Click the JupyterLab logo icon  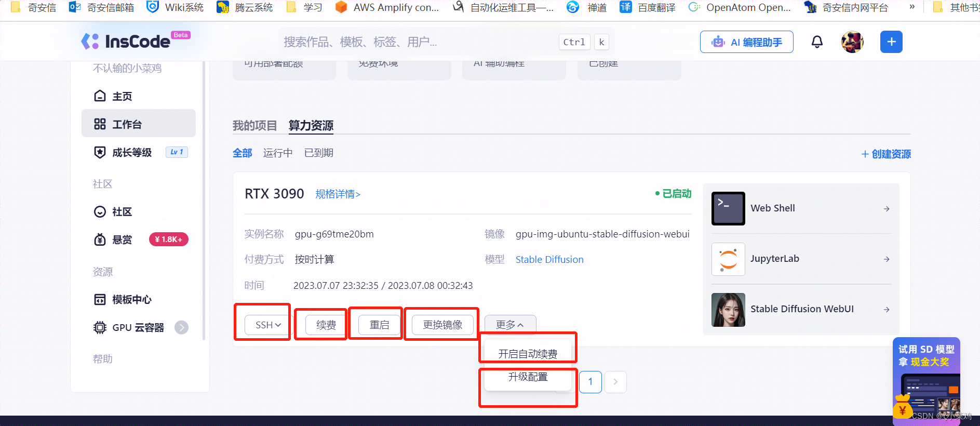pyautogui.click(x=728, y=259)
